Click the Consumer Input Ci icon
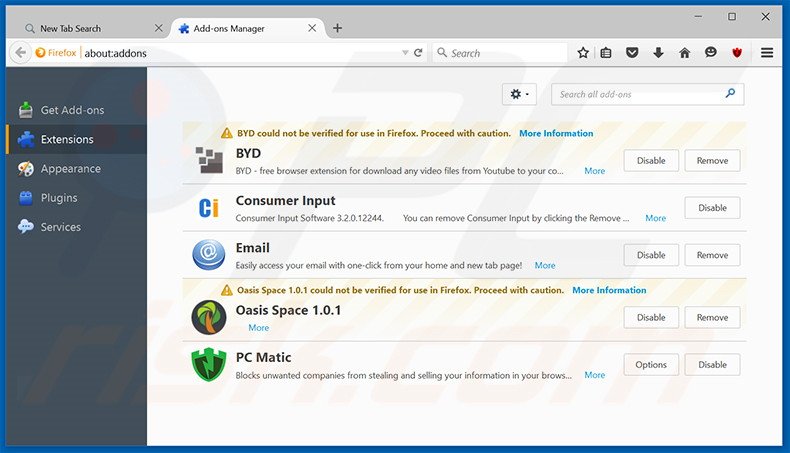 click(209, 207)
